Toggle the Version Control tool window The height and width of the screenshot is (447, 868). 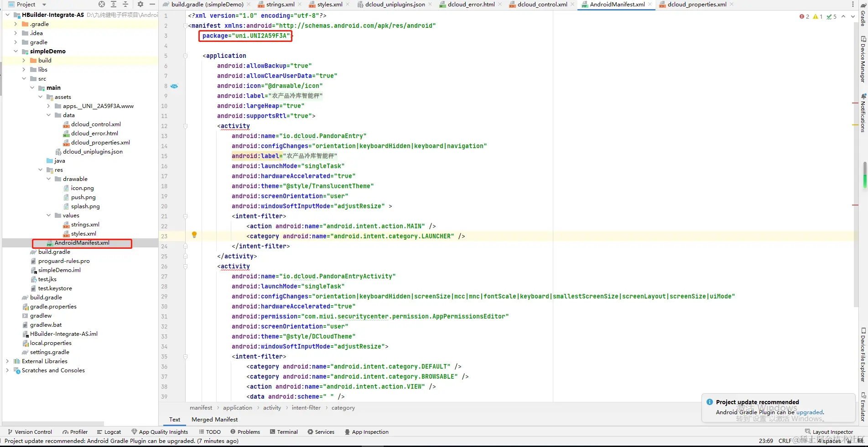(x=30, y=432)
